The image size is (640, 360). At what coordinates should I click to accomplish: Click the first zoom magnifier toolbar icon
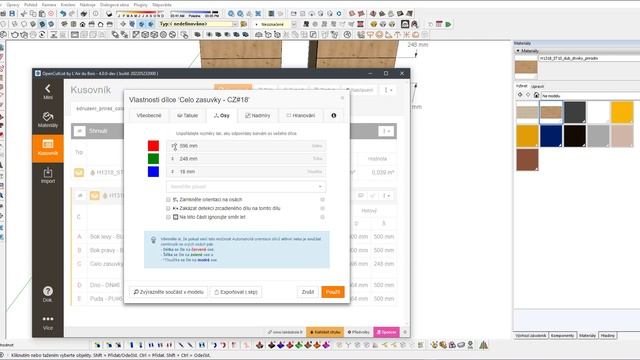pyautogui.click(x=231, y=13)
